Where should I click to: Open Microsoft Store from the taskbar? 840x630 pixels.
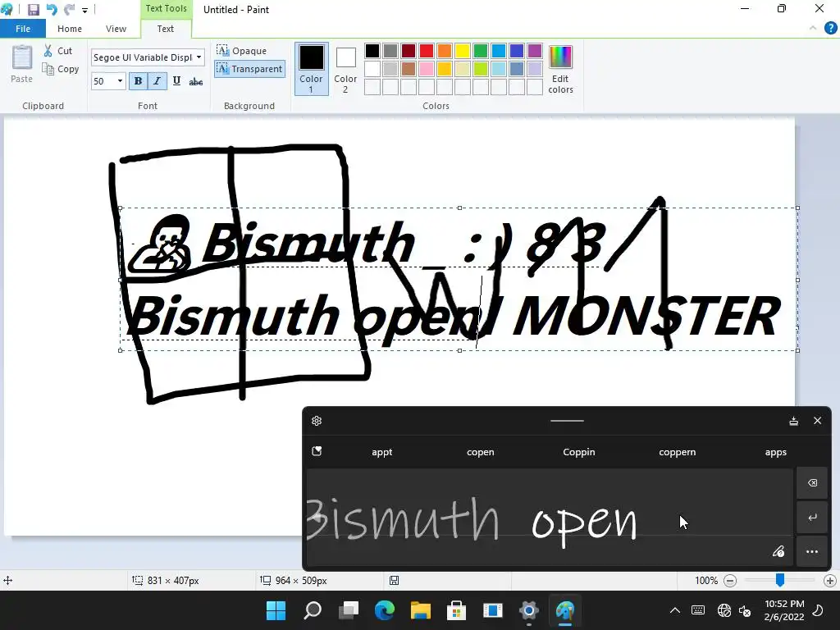coord(456,610)
